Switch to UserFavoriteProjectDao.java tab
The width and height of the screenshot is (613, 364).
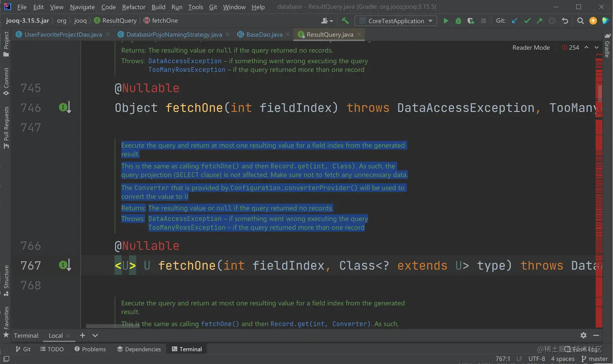pos(63,34)
